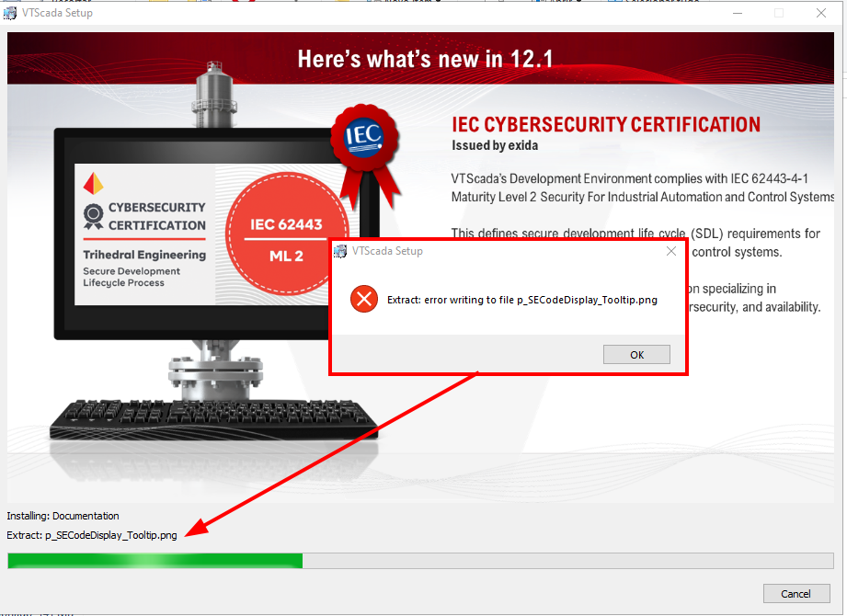
Task: Click the 'Installing: Documentation' status text
Action: (x=63, y=516)
